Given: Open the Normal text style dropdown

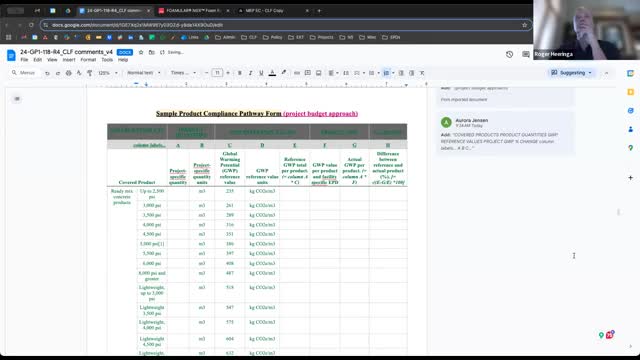Looking at the screenshot, I should tap(144, 73).
